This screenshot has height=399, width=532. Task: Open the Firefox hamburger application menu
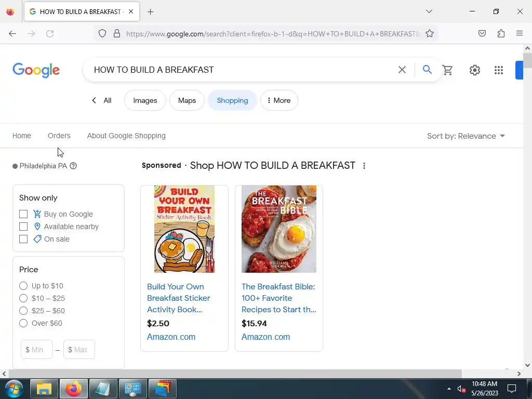tap(520, 33)
